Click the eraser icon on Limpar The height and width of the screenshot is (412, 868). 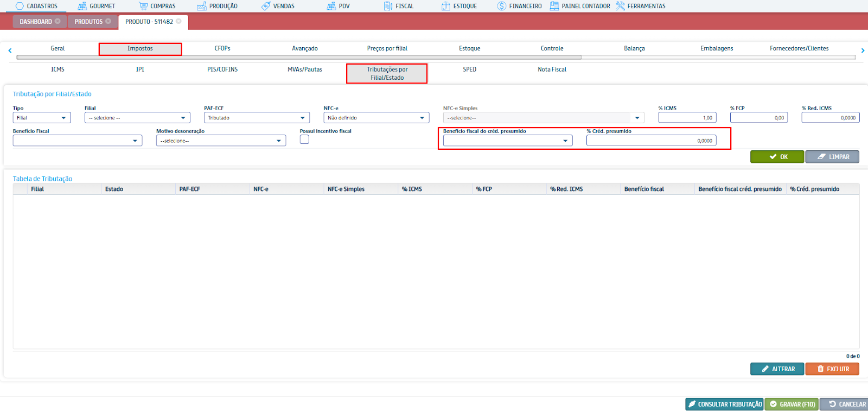click(821, 157)
